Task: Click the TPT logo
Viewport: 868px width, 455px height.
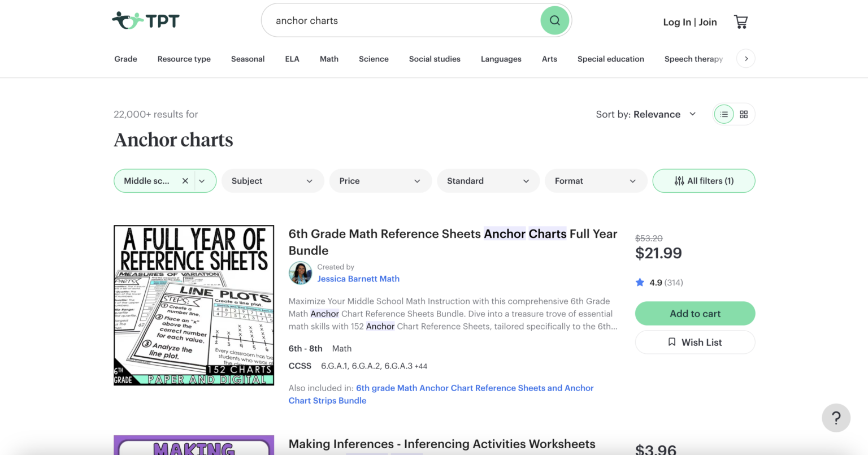Action: pos(146,20)
